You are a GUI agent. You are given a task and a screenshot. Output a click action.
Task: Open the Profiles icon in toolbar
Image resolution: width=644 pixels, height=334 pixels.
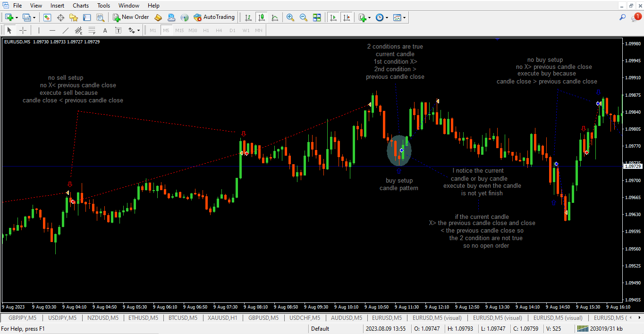pyautogui.click(x=26, y=17)
